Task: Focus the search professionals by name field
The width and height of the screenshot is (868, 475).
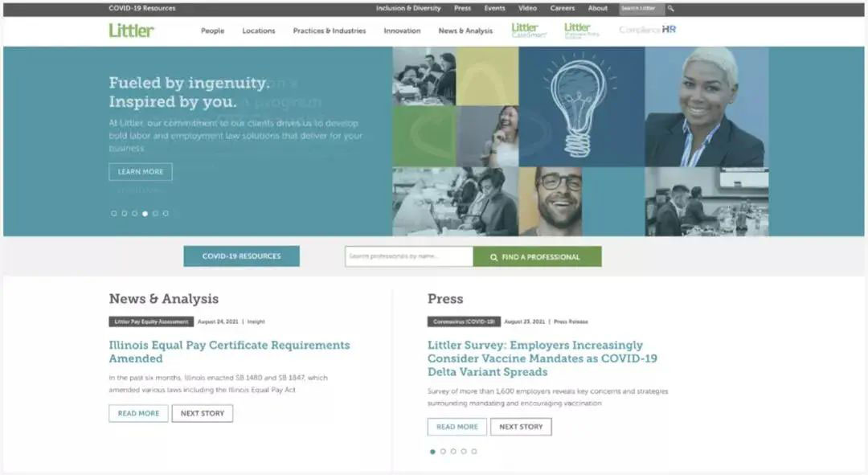Action: click(x=409, y=256)
